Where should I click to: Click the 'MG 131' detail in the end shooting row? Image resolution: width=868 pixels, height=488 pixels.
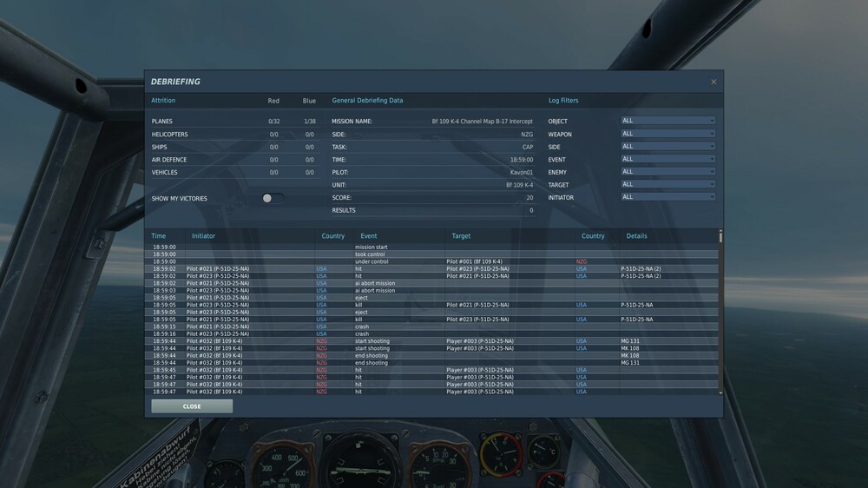point(630,363)
